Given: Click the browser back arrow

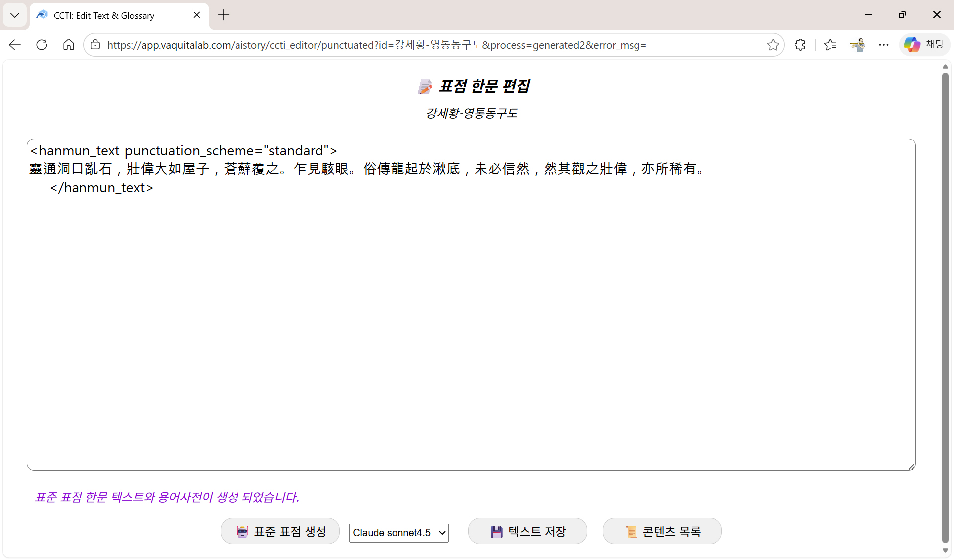Looking at the screenshot, I should tap(15, 45).
